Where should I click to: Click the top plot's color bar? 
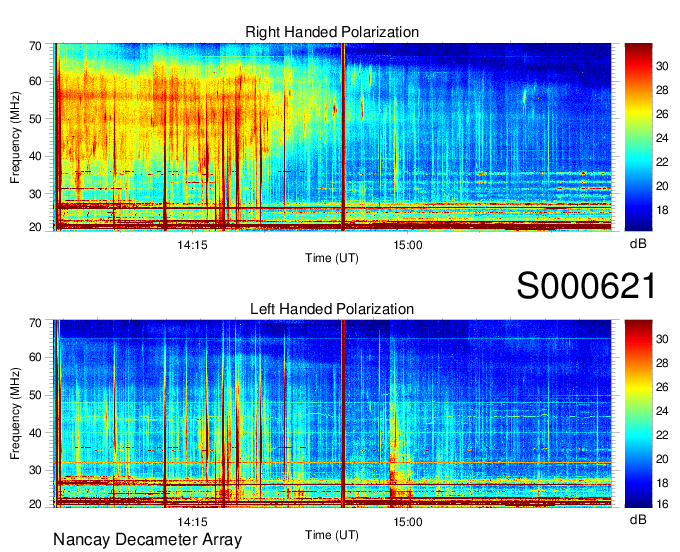pyautogui.click(x=638, y=137)
